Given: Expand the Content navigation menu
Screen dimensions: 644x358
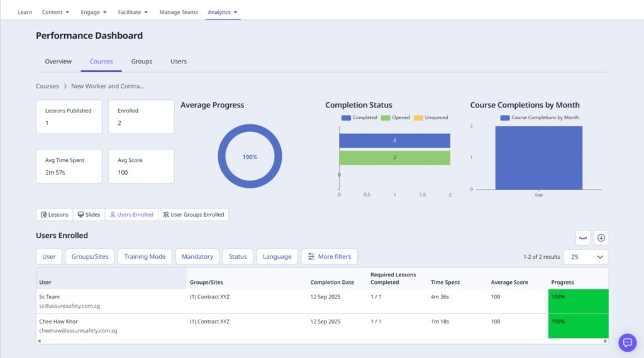Looking at the screenshot, I should click(x=55, y=12).
